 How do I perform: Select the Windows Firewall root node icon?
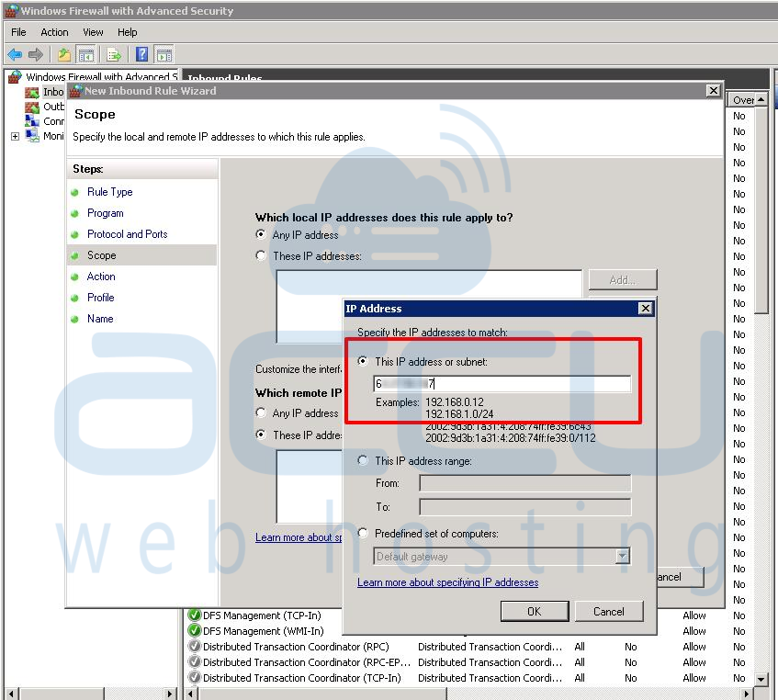(x=15, y=77)
